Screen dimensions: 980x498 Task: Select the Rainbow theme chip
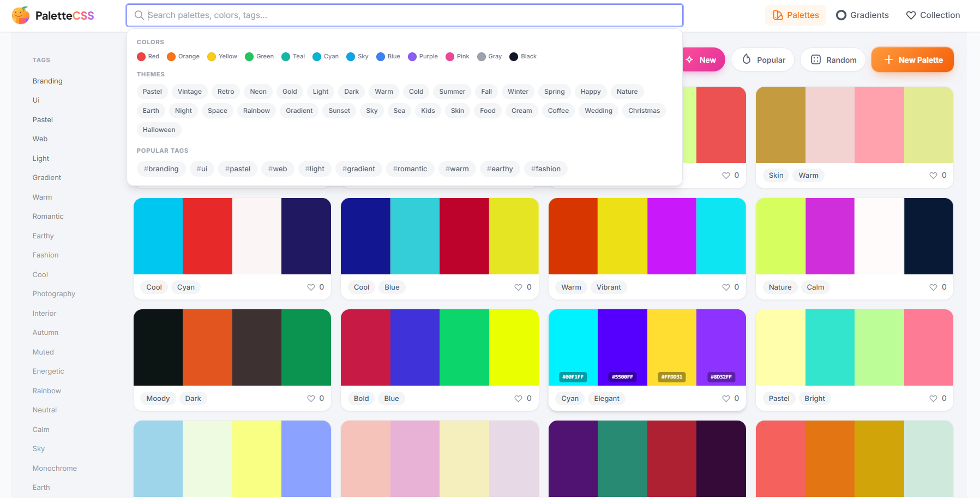pos(256,111)
